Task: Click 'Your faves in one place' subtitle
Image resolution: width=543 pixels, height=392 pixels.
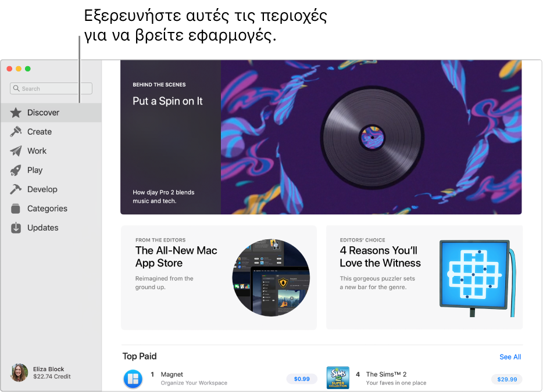Action: (x=396, y=383)
